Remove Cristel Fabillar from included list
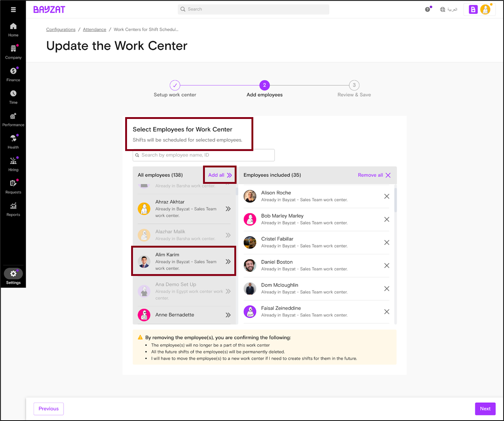The width and height of the screenshot is (504, 421). (x=387, y=242)
